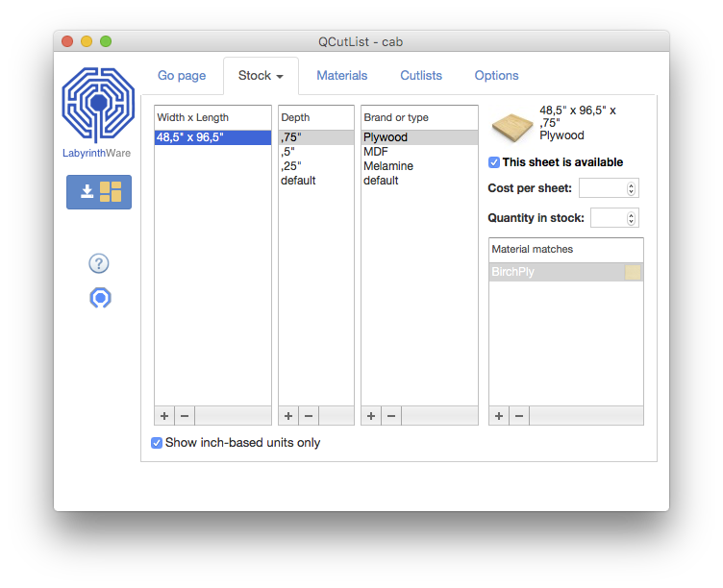Click the Width x Length column header

click(x=212, y=117)
